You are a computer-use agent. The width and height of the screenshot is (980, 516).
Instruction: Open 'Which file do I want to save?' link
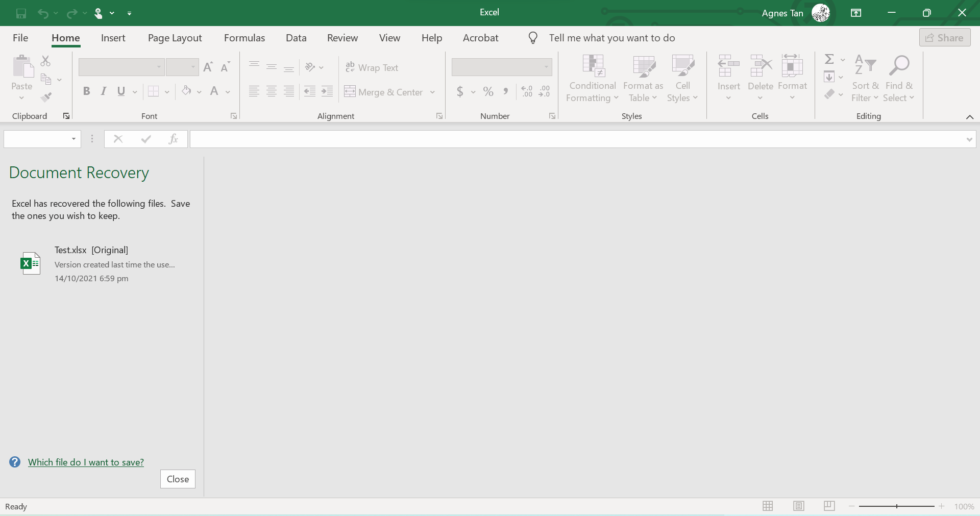pyautogui.click(x=86, y=462)
